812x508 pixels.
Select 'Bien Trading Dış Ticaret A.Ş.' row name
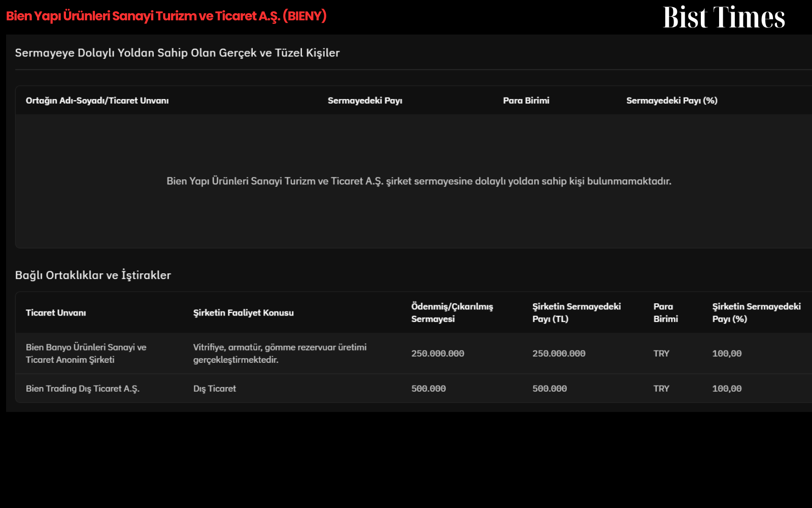83,389
